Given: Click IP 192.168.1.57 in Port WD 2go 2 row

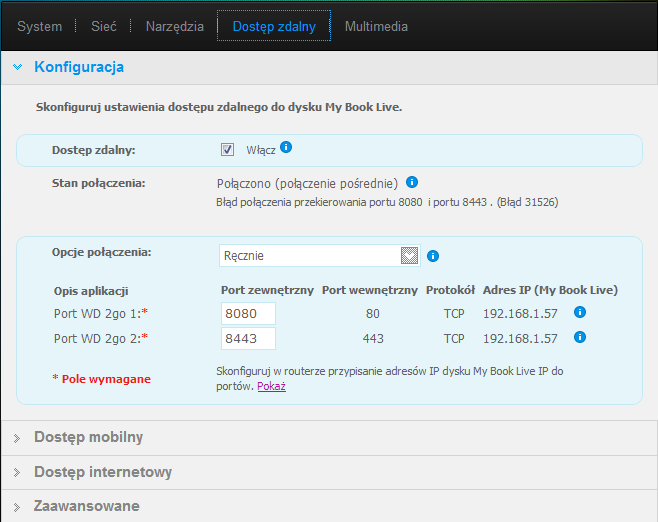Looking at the screenshot, I should (x=520, y=339).
